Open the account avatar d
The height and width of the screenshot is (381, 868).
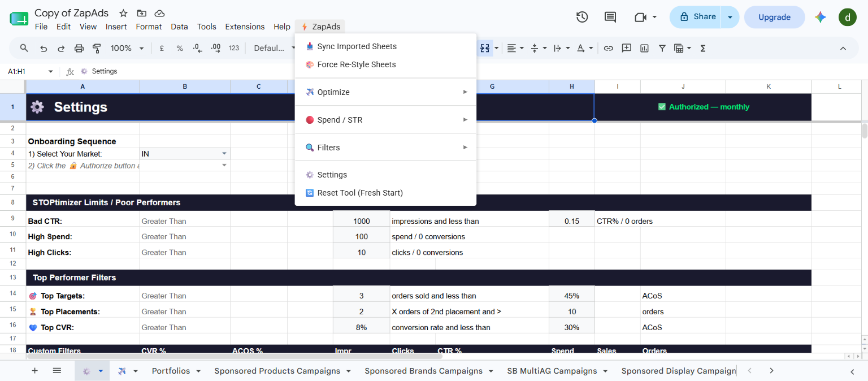(847, 17)
